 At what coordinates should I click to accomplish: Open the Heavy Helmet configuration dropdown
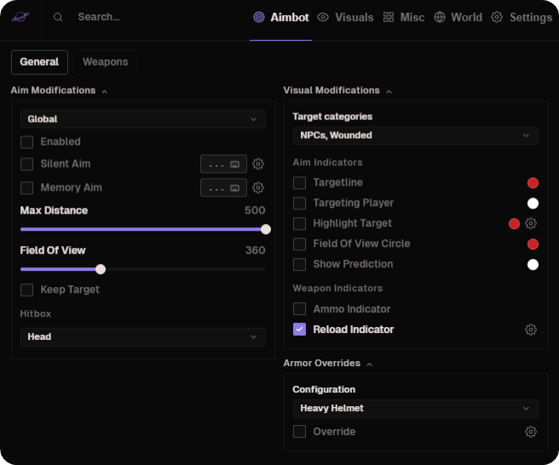click(x=416, y=408)
